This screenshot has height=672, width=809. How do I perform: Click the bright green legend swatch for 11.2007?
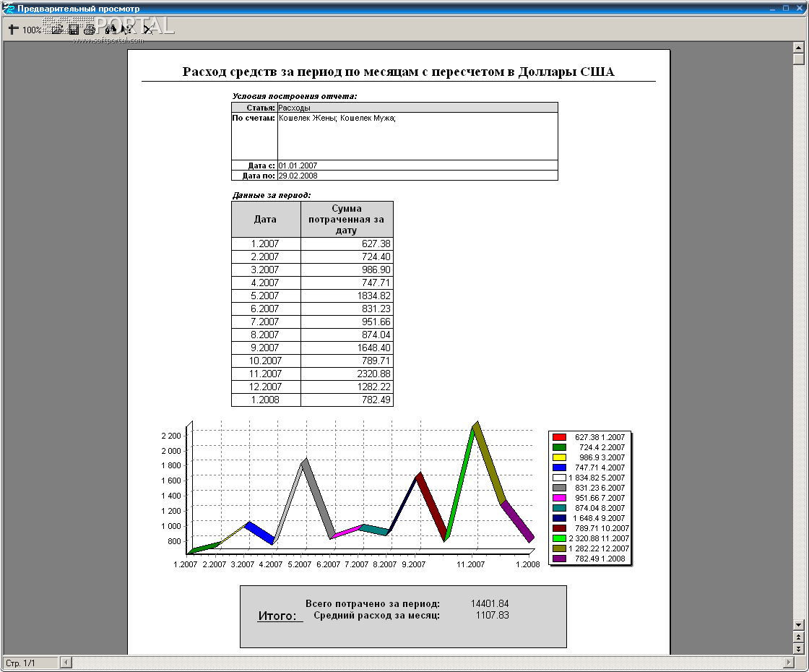click(x=559, y=538)
